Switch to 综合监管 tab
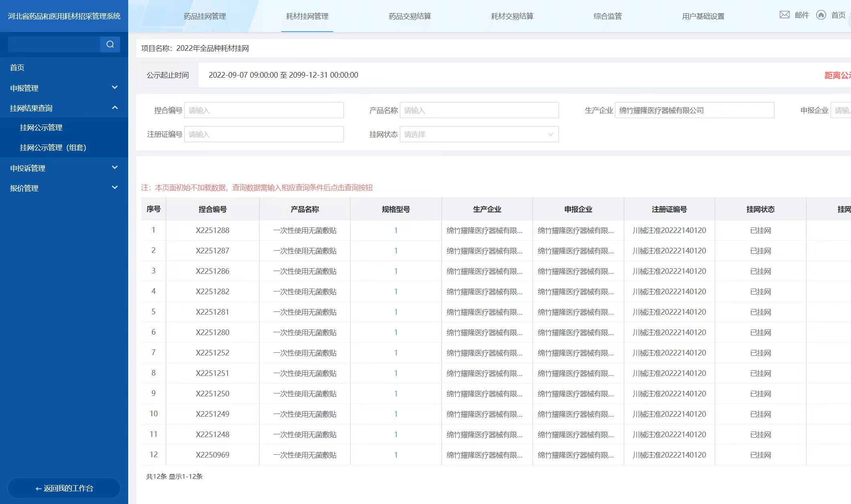The height and width of the screenshot is (504, 851). click(608, 16)
